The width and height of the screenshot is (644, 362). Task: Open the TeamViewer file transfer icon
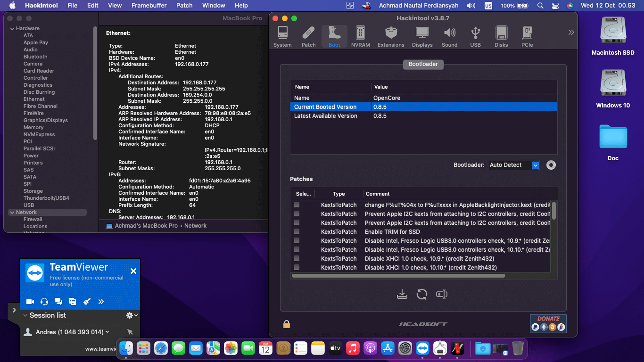point(73,302)
